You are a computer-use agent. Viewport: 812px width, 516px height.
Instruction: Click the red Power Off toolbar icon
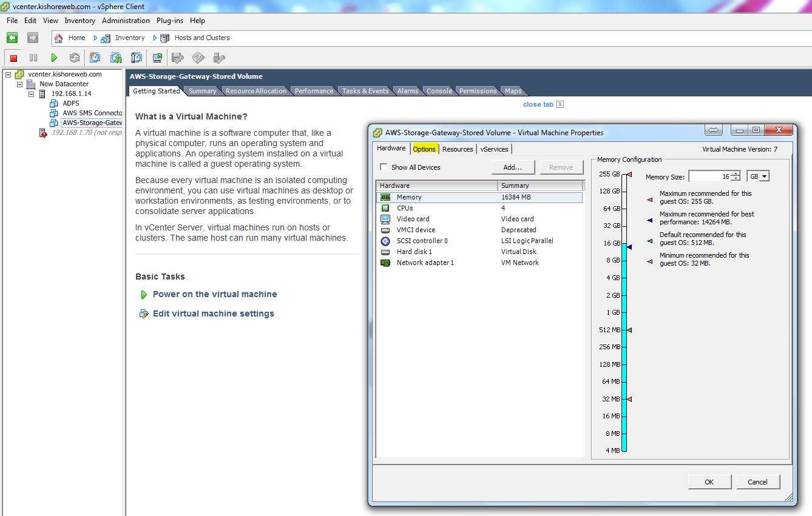pos(13,58)
